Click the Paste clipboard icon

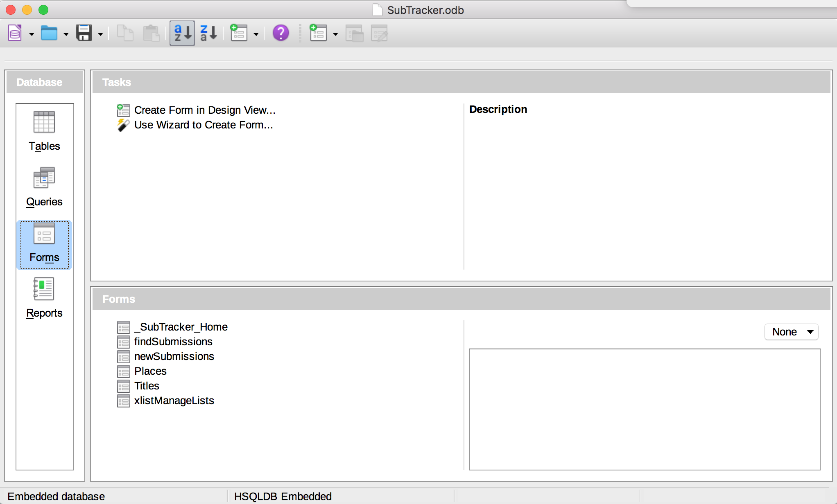pyautogui.click(x=151, y=33)
